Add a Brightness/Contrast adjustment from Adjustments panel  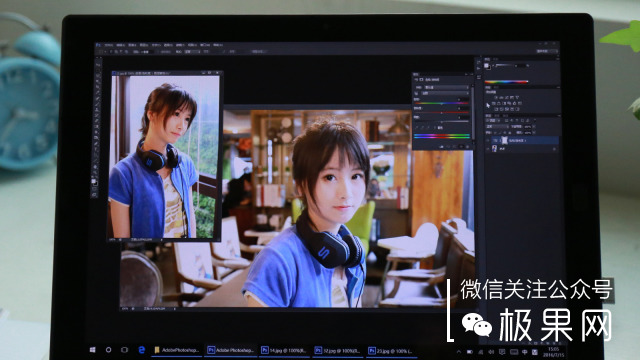coord(496,97)
